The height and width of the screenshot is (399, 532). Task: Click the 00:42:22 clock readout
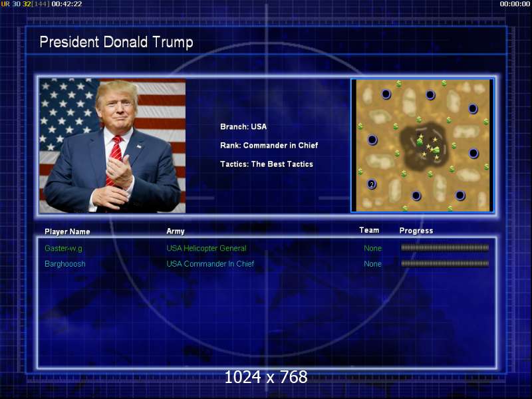[66, 4]
